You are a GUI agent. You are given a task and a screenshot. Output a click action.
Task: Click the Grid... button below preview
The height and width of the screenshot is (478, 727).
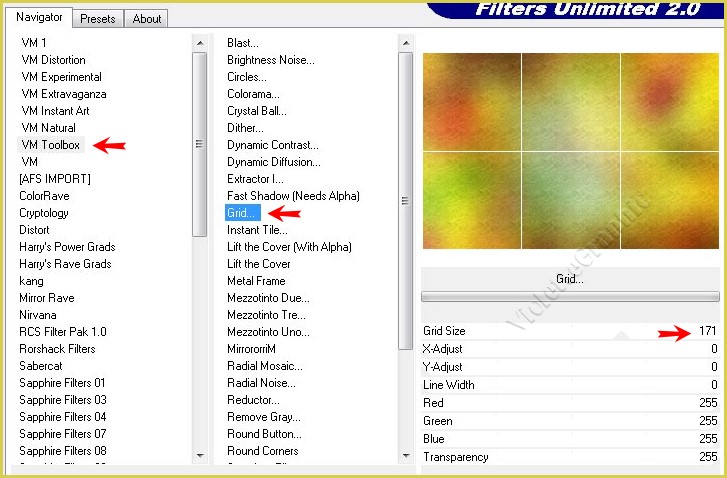click(570, 279)
